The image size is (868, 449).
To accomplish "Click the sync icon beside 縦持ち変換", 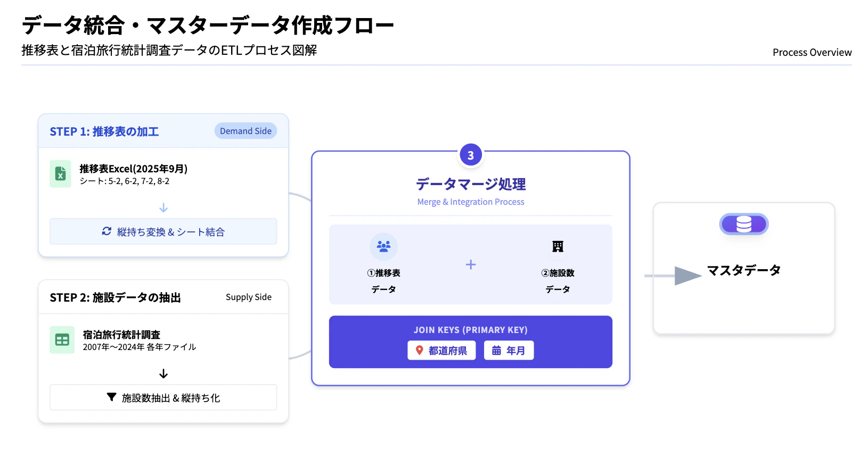I will 107,231.
